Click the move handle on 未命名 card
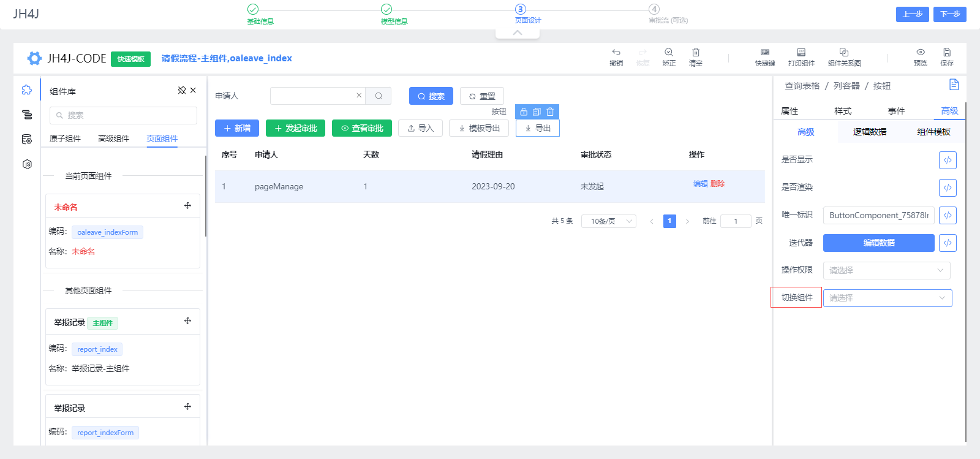 [x=187, y=206]
